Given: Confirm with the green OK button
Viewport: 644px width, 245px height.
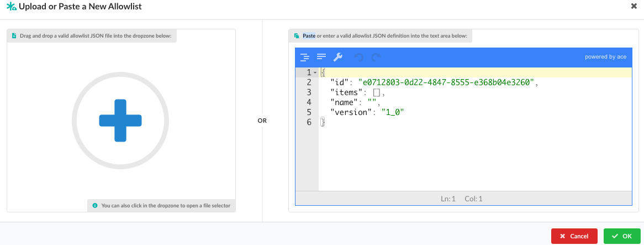Looking at the screenshot, I should (x=621, y=236).
